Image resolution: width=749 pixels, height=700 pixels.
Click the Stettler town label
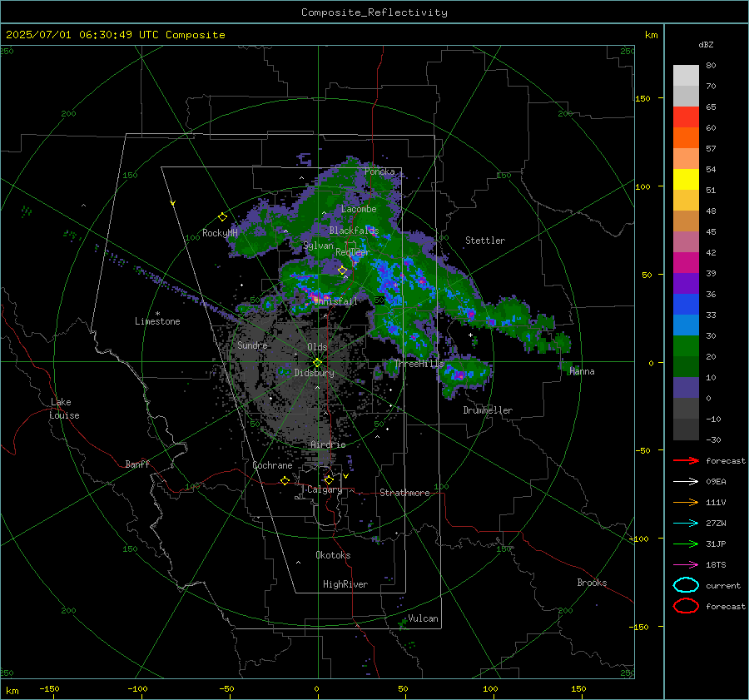click(485, 241)
